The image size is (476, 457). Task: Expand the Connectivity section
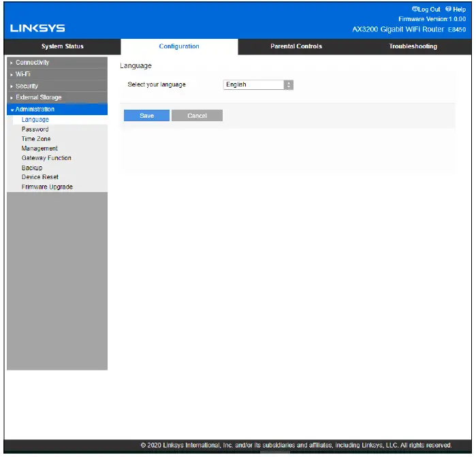point(57,63)
